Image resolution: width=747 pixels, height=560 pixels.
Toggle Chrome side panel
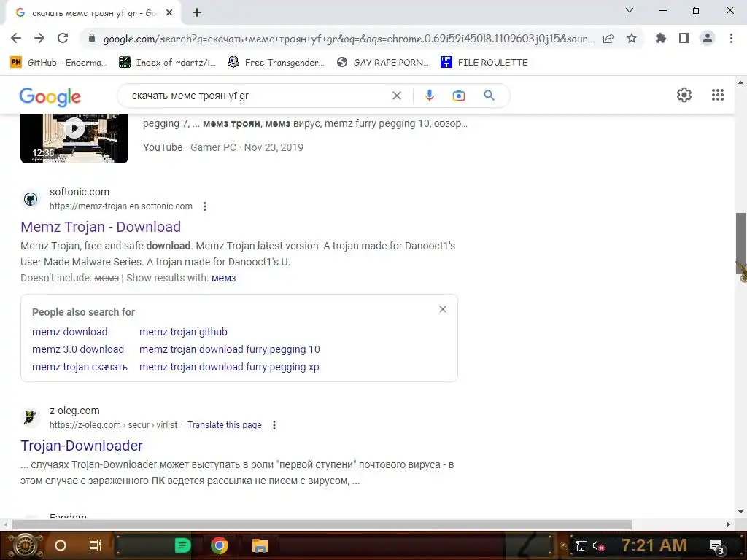[684, 38]
